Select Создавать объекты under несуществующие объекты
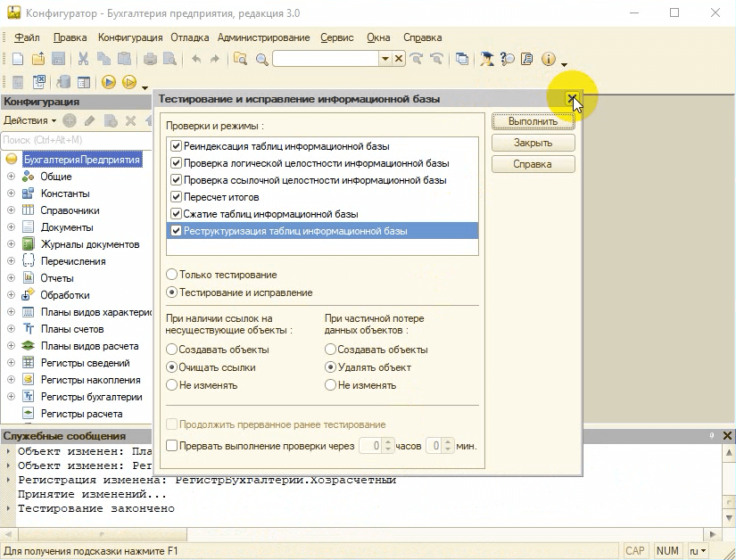Viewport: 736px width, 560px height. click(172, 350)
